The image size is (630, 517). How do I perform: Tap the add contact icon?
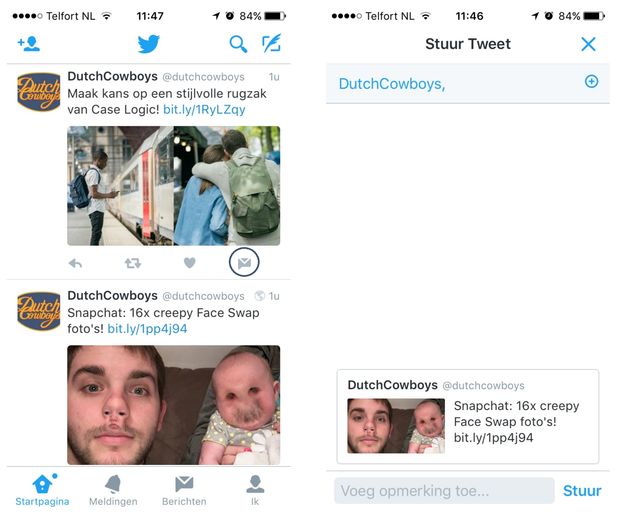[29, 44]
